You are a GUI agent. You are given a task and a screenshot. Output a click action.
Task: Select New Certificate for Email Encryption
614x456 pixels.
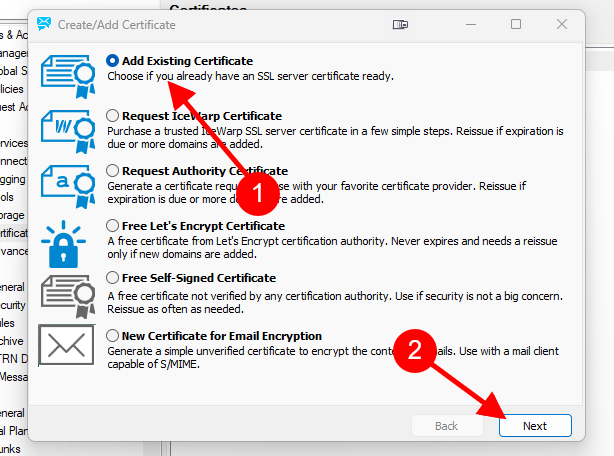112,336
